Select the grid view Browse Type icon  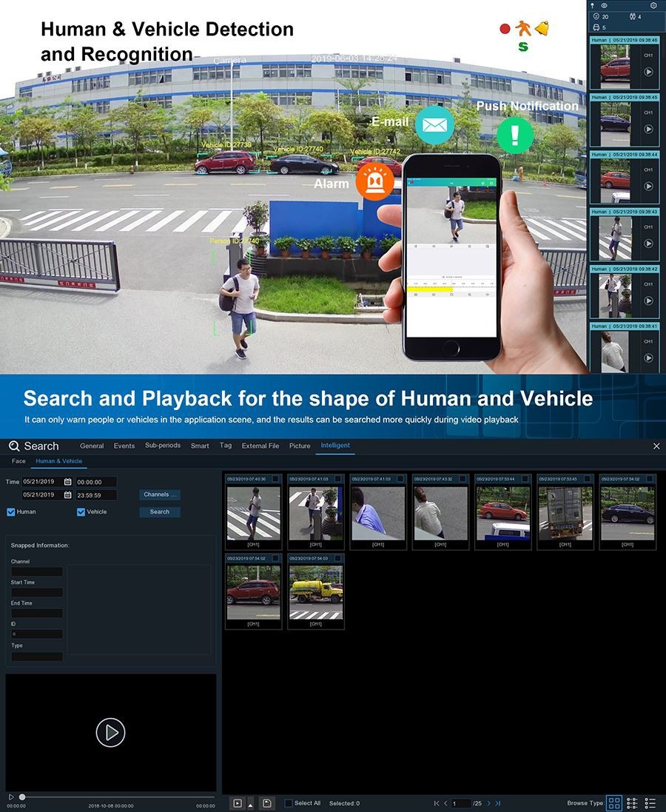coord(615,802)
